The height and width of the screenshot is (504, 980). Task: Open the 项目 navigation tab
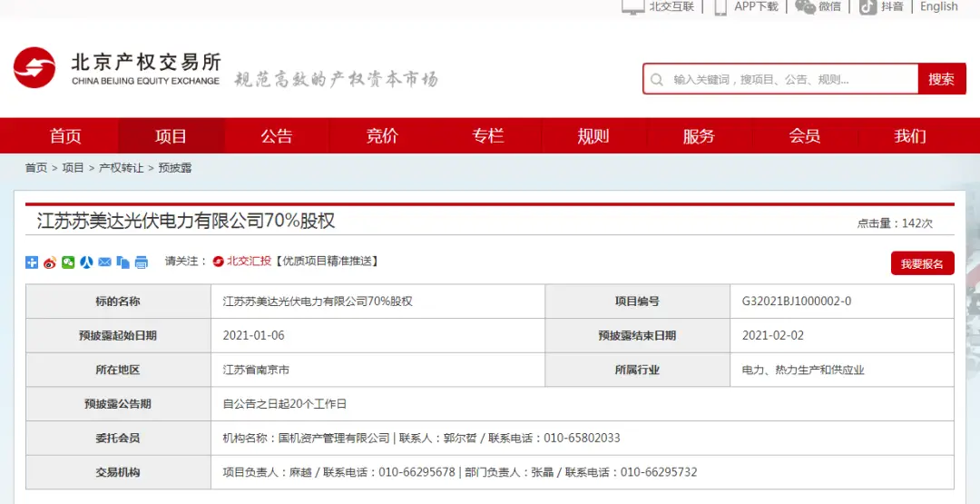171,135
